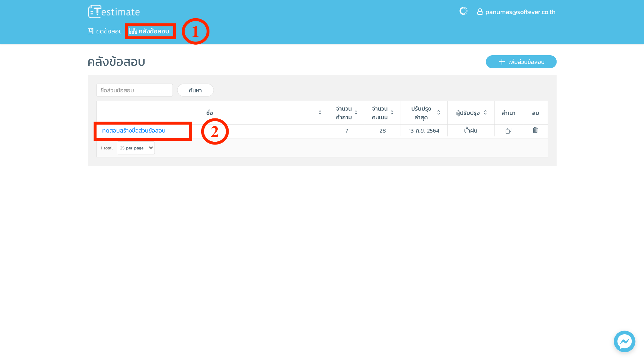Click the user profile icon

coord(480,12)
